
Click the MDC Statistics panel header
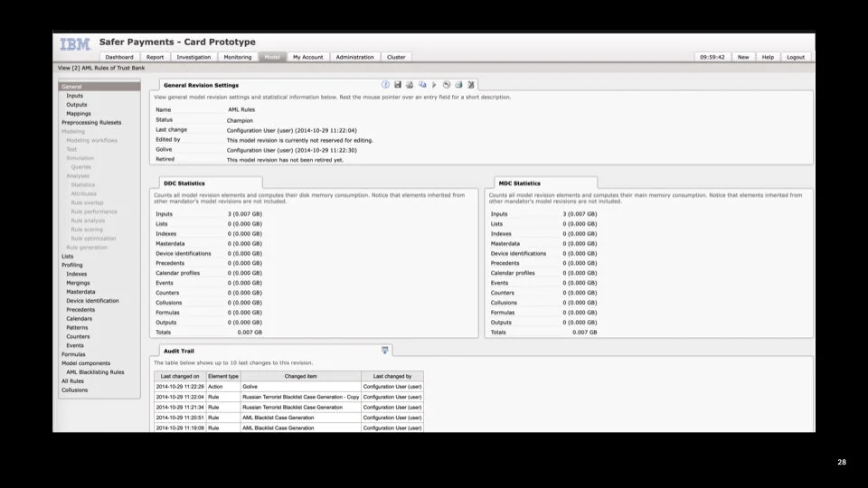(x=519, y=183)
